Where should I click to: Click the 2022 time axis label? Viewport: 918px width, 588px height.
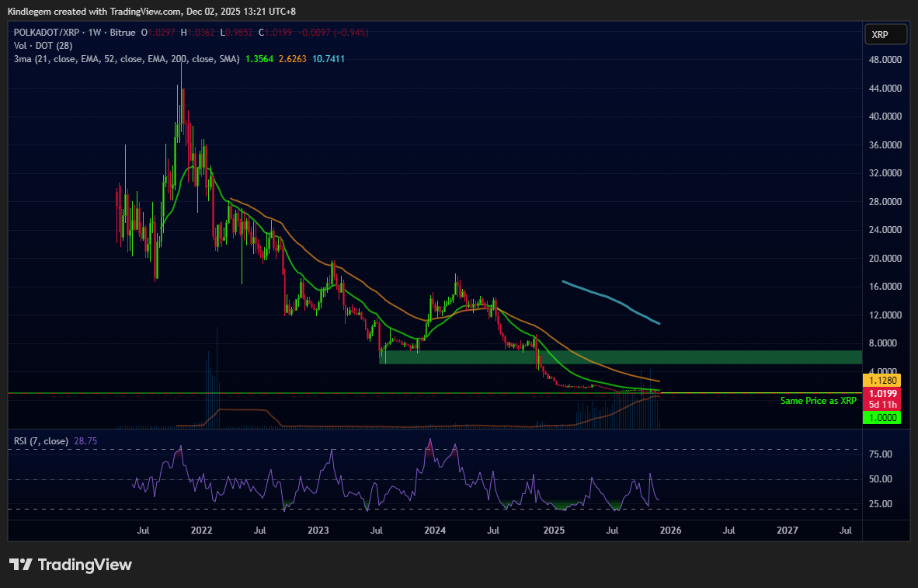point(201,531)
